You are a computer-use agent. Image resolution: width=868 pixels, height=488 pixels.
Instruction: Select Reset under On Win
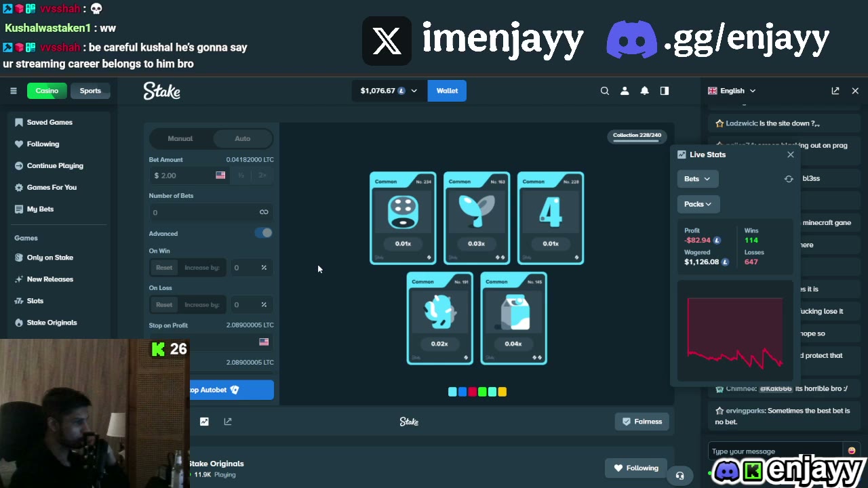pyautogui.click(x=164, y=268)
